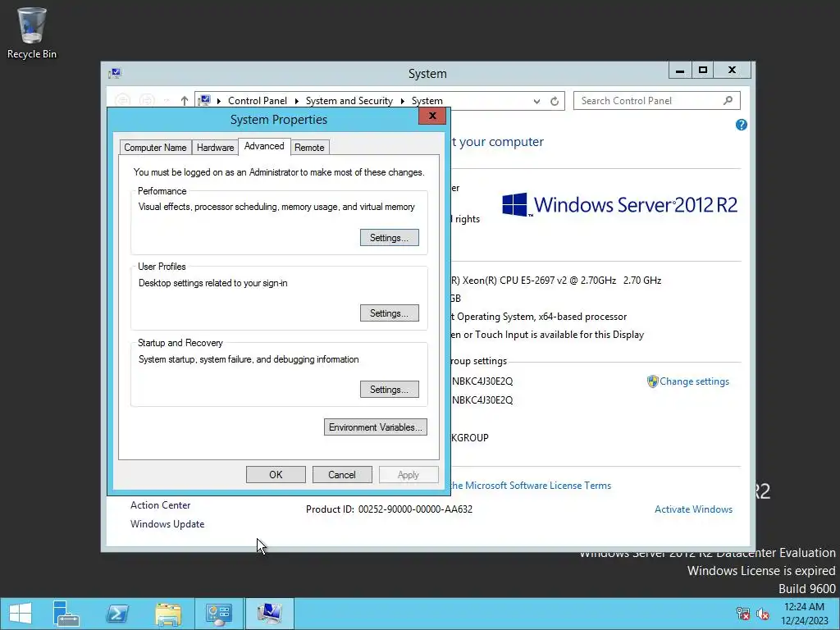Click the Up arrow in the System window

(185, 101)
